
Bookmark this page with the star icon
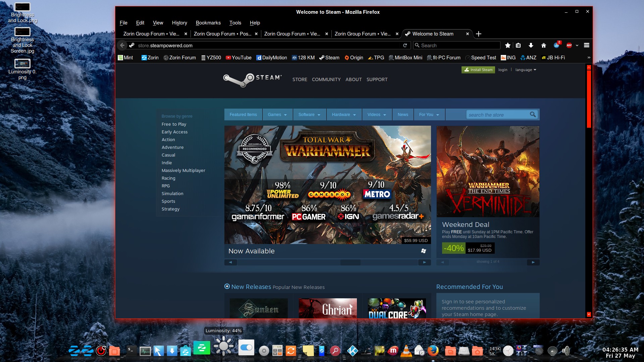coord(508,45)
